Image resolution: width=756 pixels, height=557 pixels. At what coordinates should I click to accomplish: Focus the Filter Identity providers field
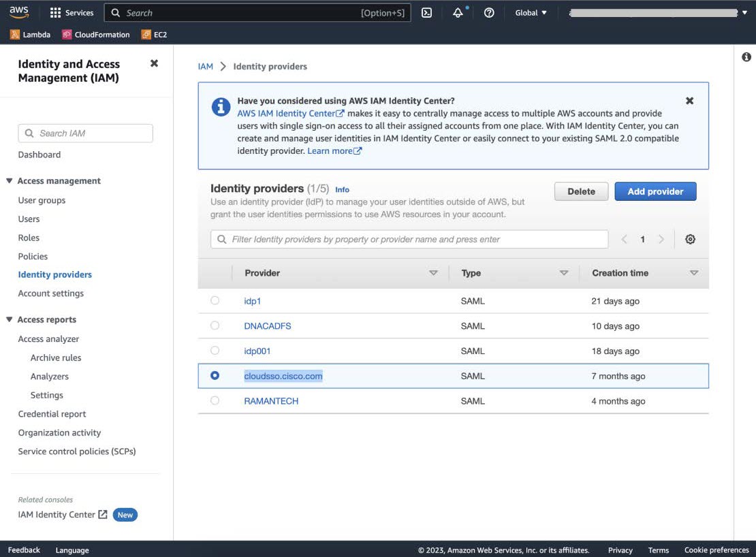(409, 239)
